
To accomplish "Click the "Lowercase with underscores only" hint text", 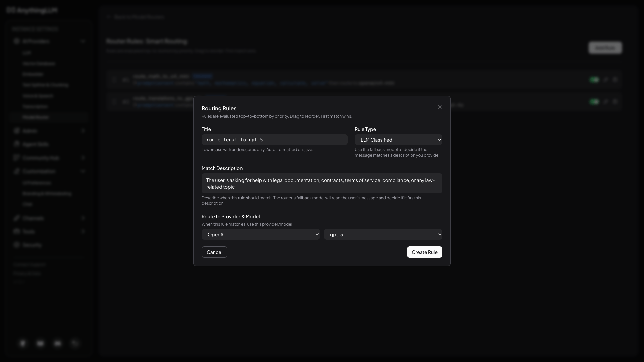I will pos(257,150).
